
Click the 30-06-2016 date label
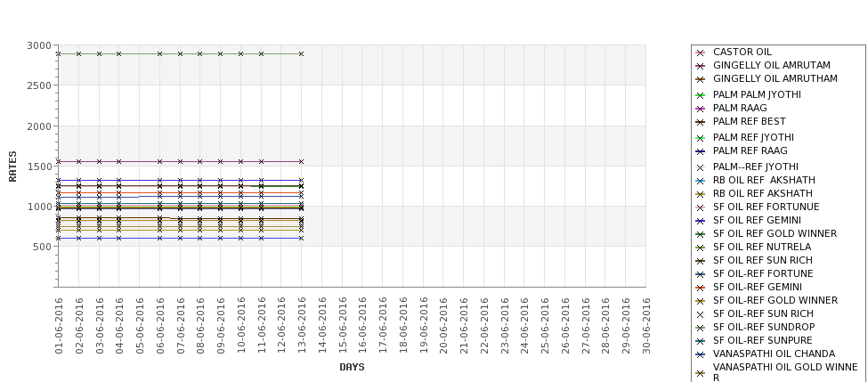click(646, 326)
